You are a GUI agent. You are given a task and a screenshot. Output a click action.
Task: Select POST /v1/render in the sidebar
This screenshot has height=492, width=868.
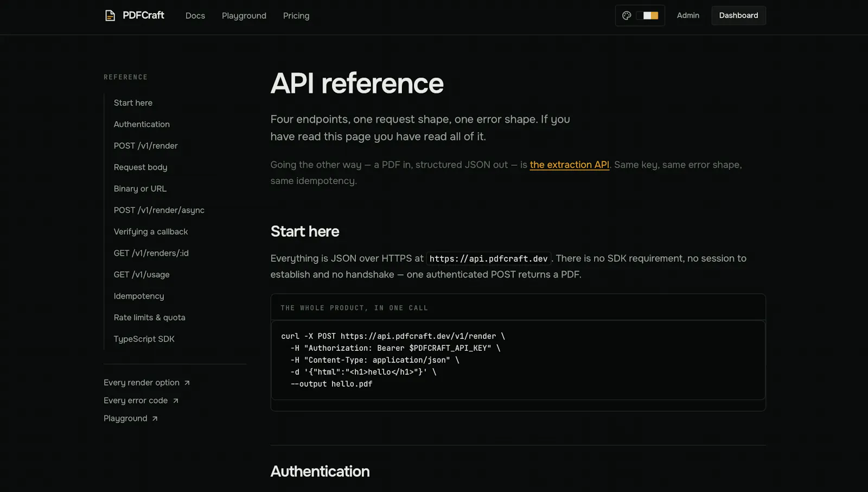point(145,146)
